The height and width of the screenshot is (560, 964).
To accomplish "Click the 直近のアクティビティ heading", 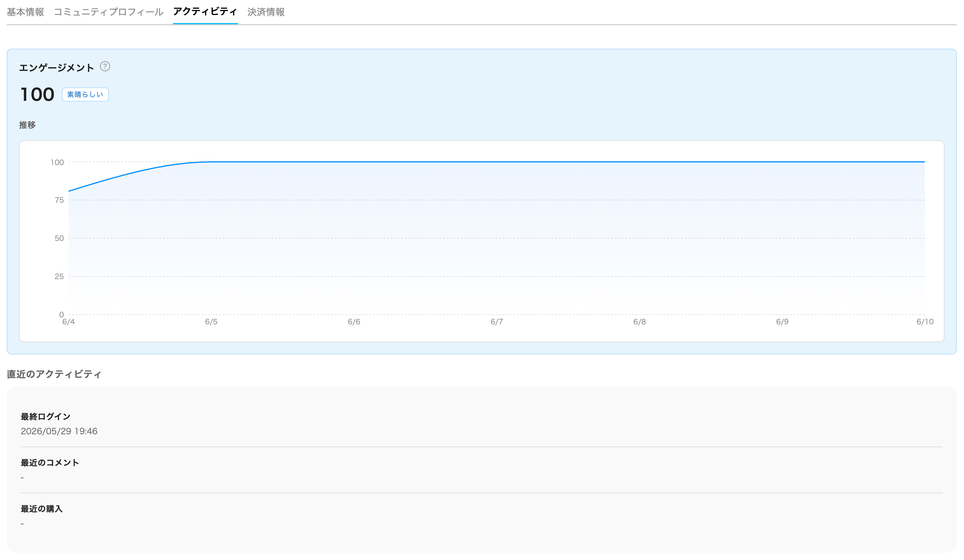I will tap(54, 374).
